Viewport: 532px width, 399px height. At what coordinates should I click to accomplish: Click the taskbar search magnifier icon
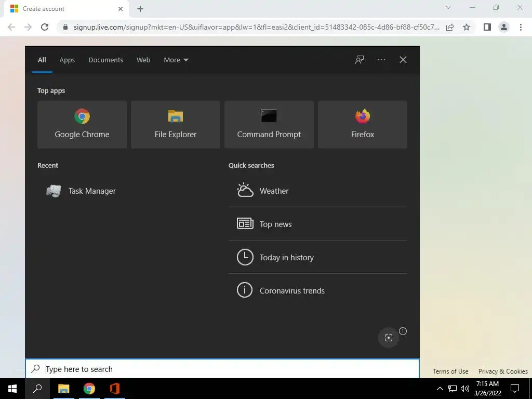37,389
